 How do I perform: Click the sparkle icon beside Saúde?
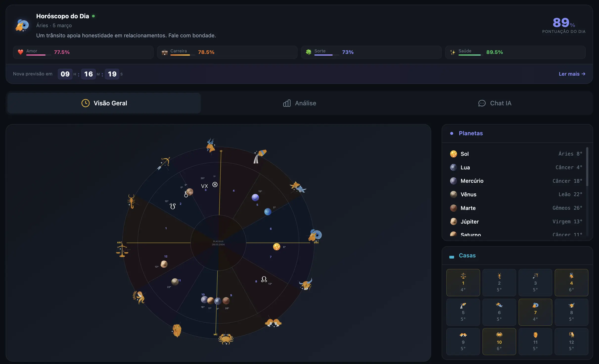click(x=453, y=52)
